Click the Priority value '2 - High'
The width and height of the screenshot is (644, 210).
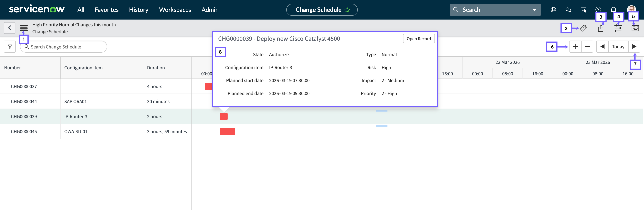(389, 93)
